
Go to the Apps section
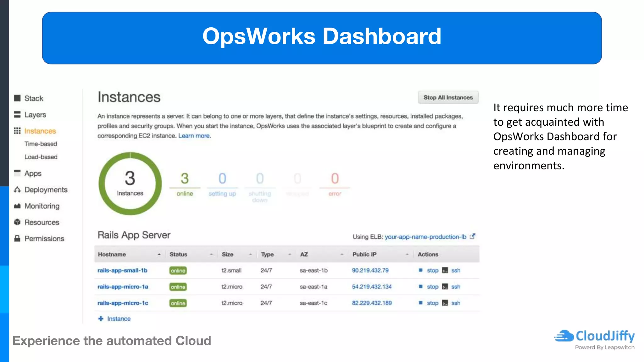click(33, 173)
